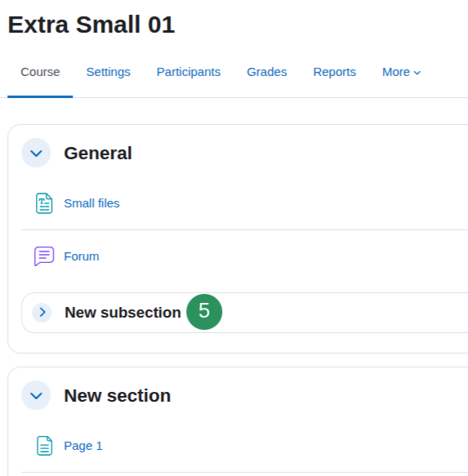Click the Page 1 document icon
468x476 pixels.
[x=44, y=446]
